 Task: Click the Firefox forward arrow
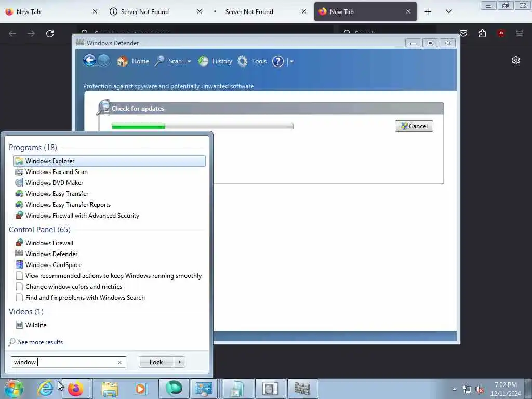coord(31,34)
